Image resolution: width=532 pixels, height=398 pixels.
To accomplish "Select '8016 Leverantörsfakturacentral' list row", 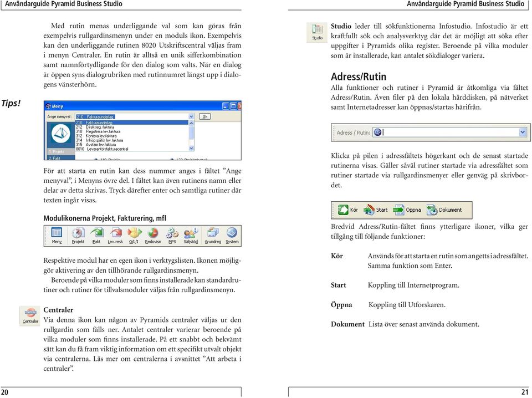I will [x=132, y=149].
